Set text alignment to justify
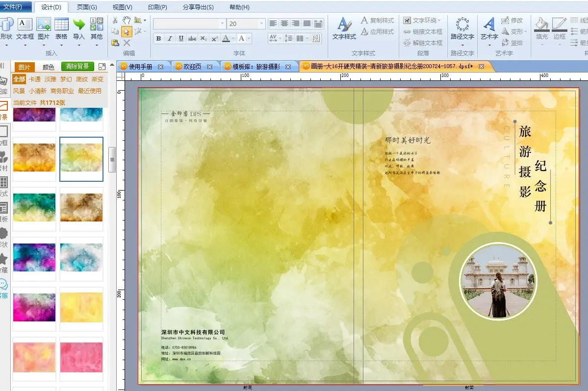588x391 pixels. coord(307,23)
